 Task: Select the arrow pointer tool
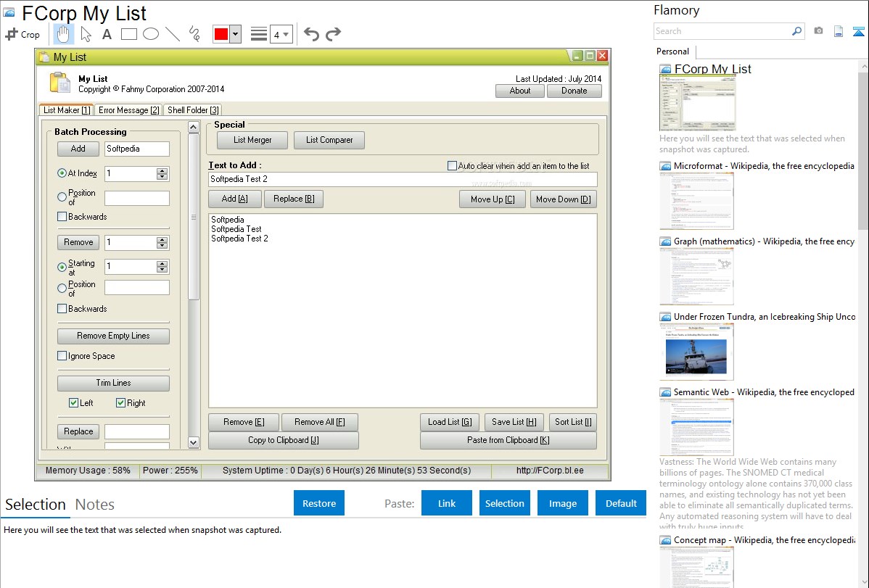coord(86,34)
